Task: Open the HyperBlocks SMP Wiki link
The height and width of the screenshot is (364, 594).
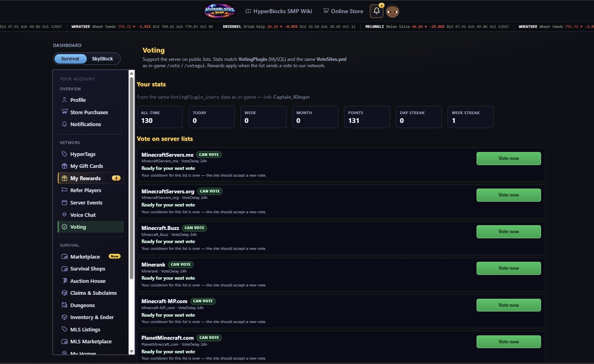Action: pyautogui.click(x=279, y=11)
